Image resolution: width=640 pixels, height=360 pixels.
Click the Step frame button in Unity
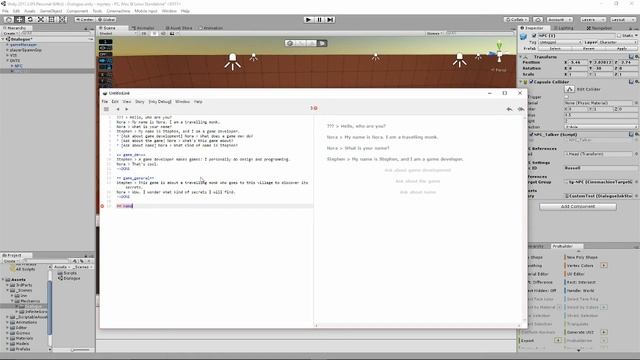[x=330, y=20]
